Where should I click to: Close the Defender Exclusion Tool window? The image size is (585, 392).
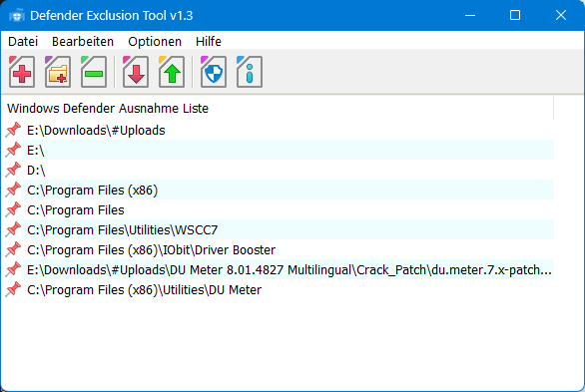click(x=561, y=15)
